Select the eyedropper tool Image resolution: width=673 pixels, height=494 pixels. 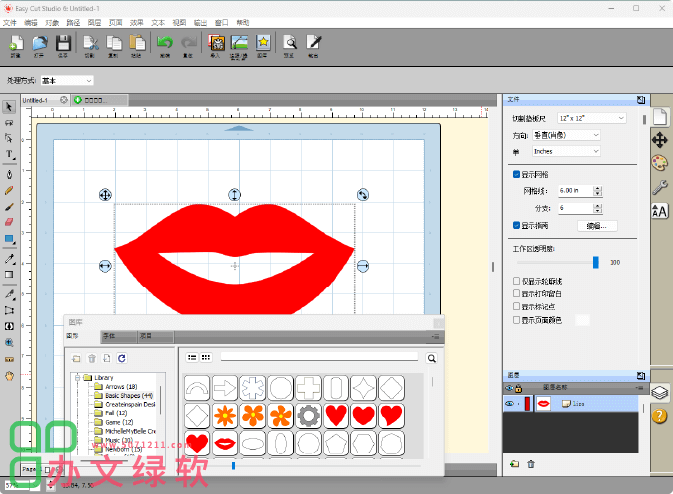[9, 258]
